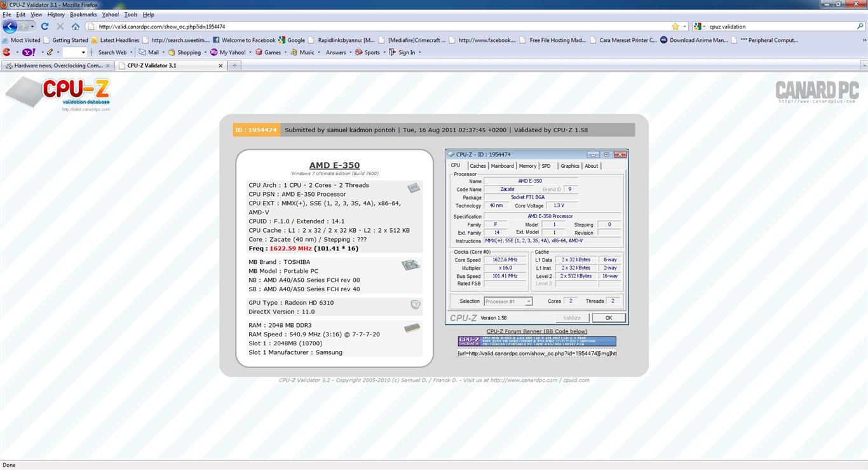The height and width of the screenshot is (470, 868).
Task: Go to the Home page icon
Action: [x=75, y=27]
